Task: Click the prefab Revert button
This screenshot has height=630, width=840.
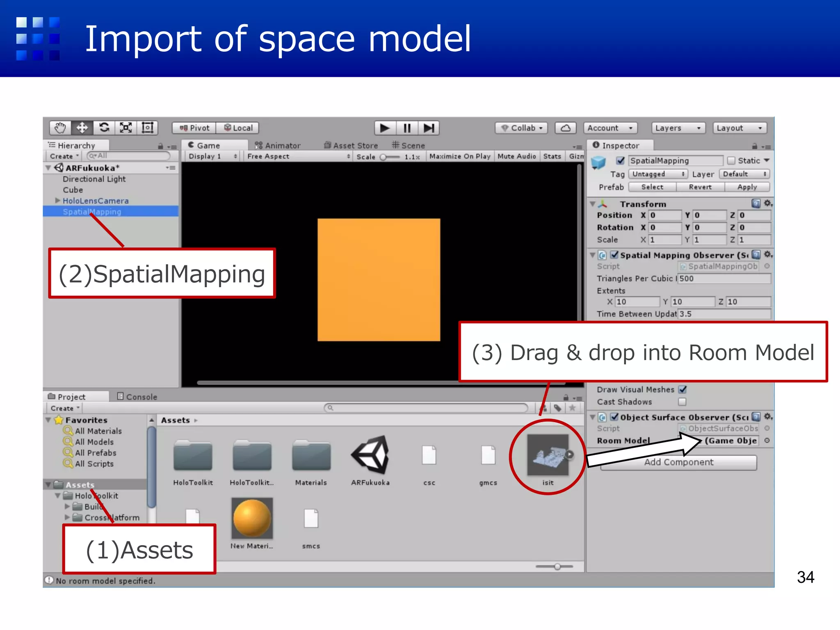Action: [x=700, y=187]
